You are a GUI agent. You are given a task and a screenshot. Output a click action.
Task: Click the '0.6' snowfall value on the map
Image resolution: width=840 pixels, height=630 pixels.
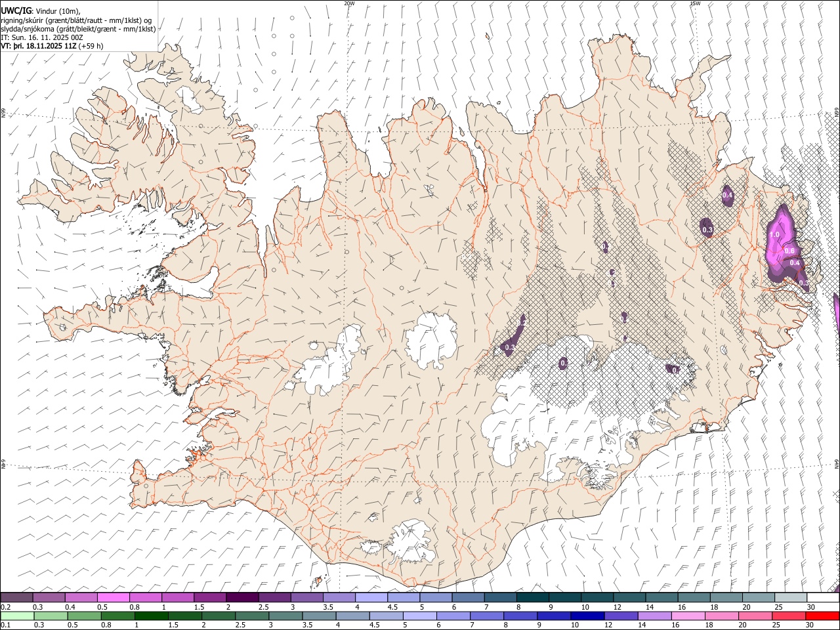789,251
